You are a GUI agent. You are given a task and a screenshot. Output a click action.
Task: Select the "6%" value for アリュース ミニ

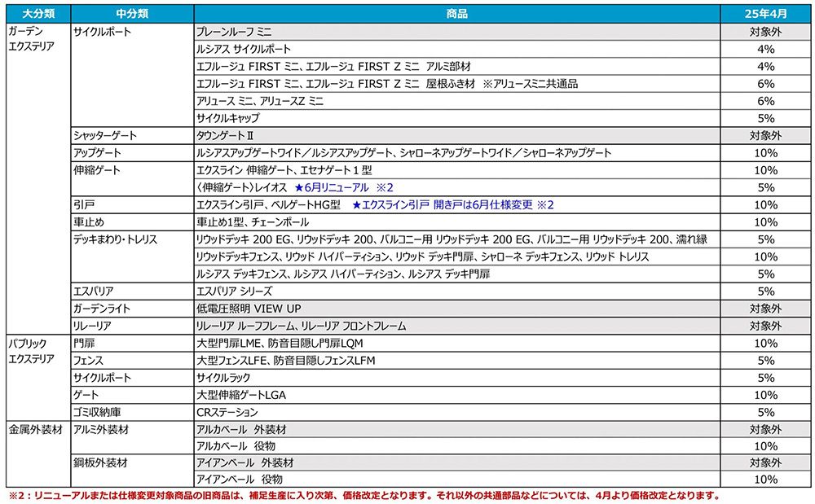point(765,101)
